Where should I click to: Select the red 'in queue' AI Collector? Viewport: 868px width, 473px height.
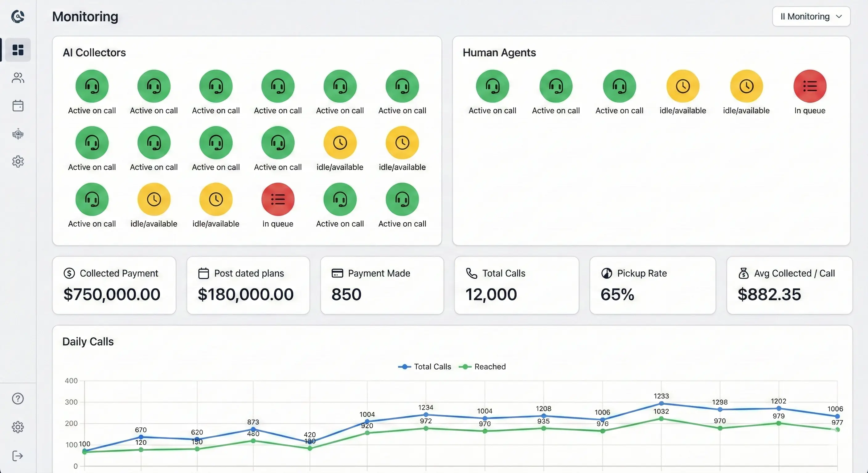(x=278, y=199)
